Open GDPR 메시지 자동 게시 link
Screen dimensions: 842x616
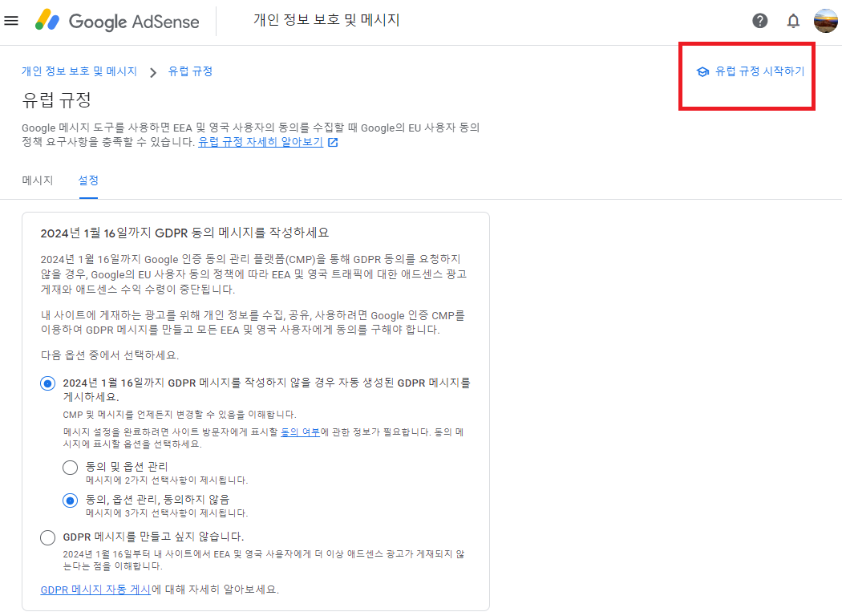click(x=95, y=590)
